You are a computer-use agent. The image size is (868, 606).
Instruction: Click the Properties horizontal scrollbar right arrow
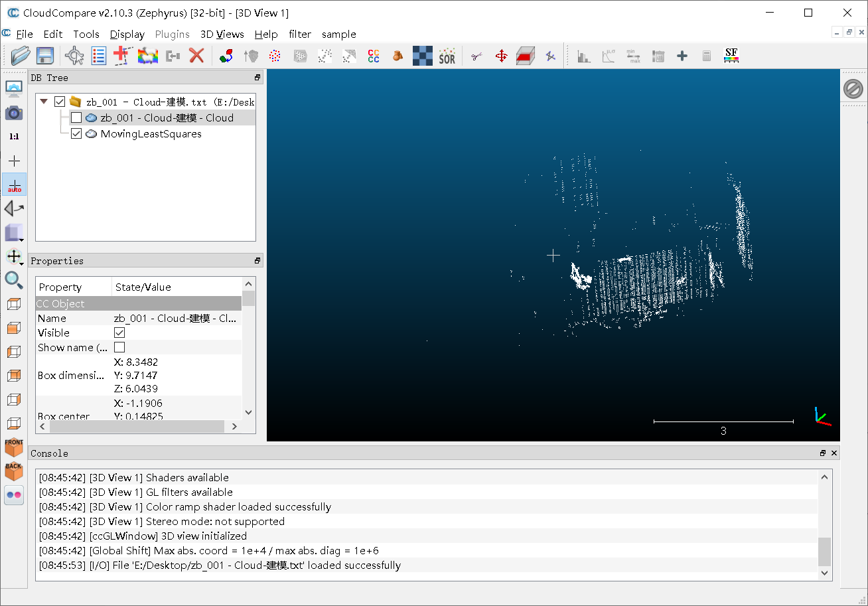click(x=234, y=427)
